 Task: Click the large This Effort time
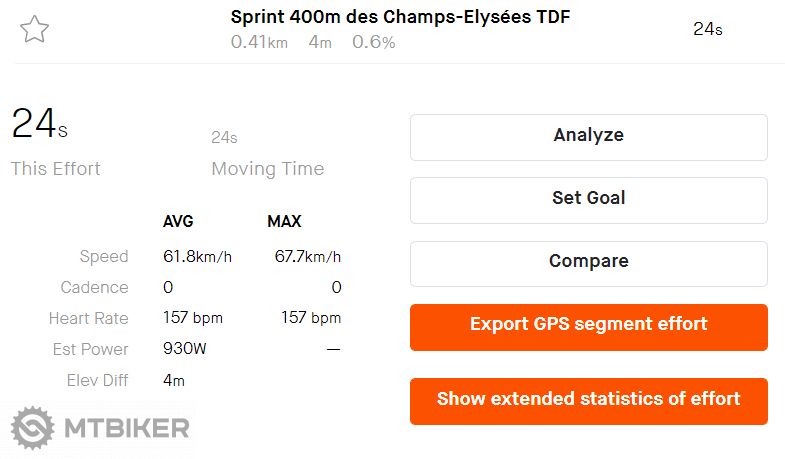click(39, 124)
